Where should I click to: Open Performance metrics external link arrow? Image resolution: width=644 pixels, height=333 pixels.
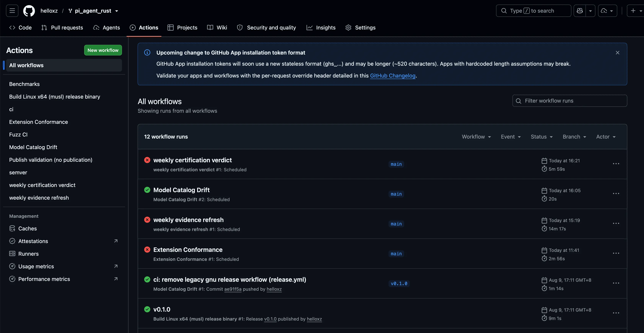(x=116, y=279)
